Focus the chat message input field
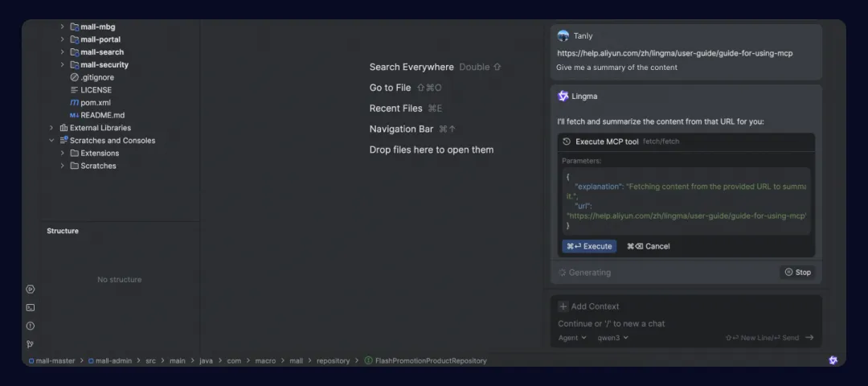 pos(686,323)
